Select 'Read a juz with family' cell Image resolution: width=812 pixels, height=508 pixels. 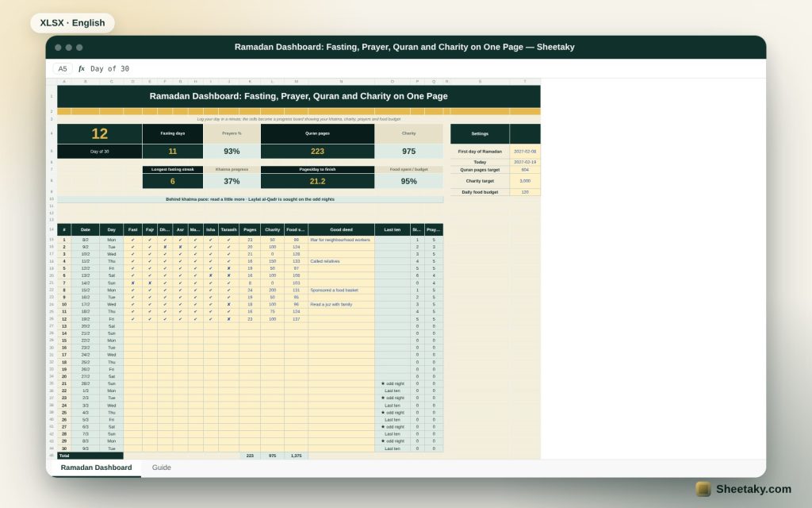(341, 305)
